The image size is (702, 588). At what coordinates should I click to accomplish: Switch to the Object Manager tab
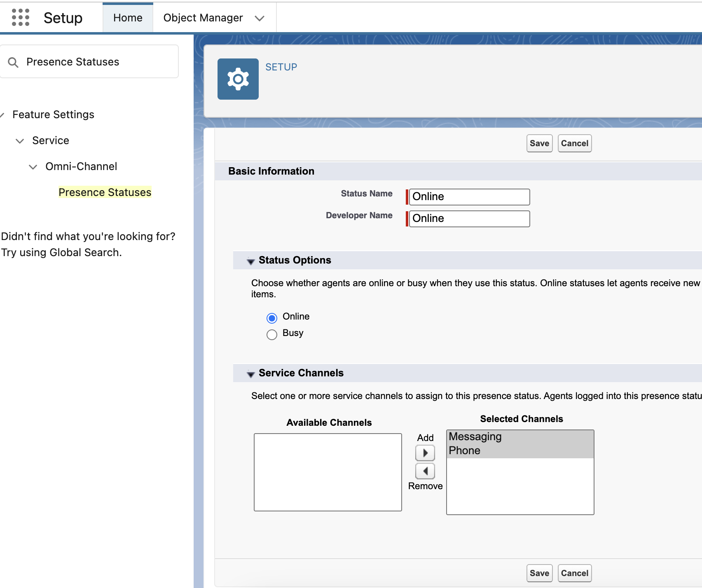click(203, 18)
